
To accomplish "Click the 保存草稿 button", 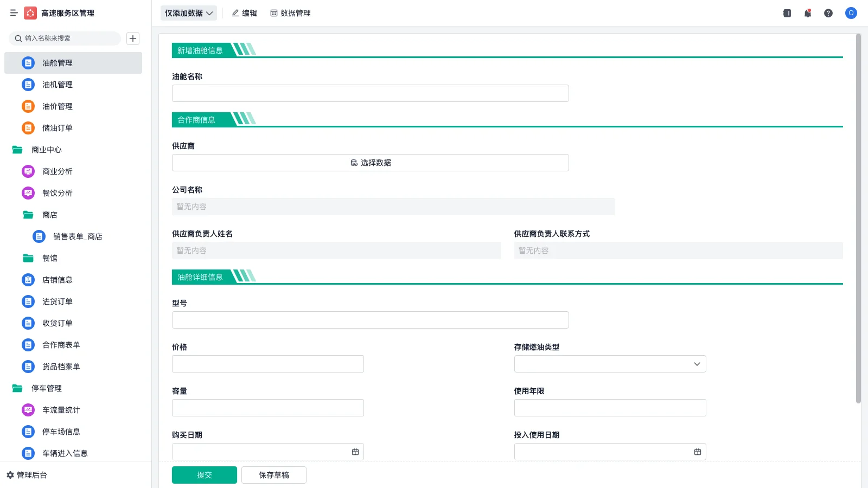I will [x=274, y=475].
